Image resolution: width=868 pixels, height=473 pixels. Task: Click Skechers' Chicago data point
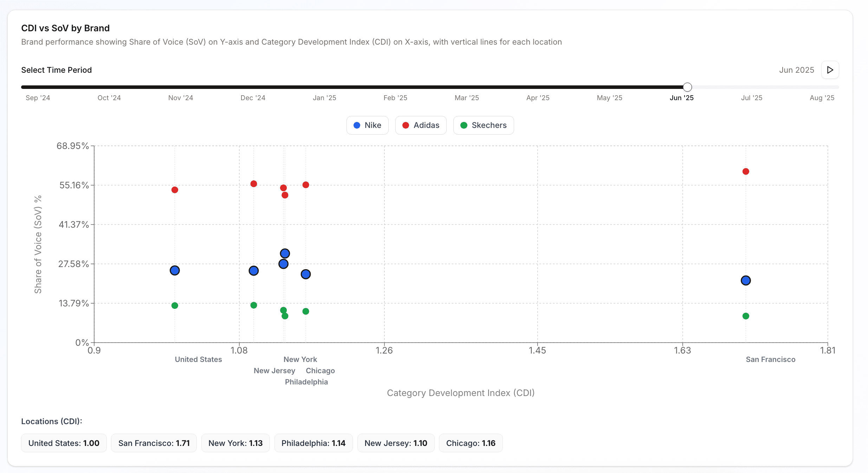tap(306, 311)
